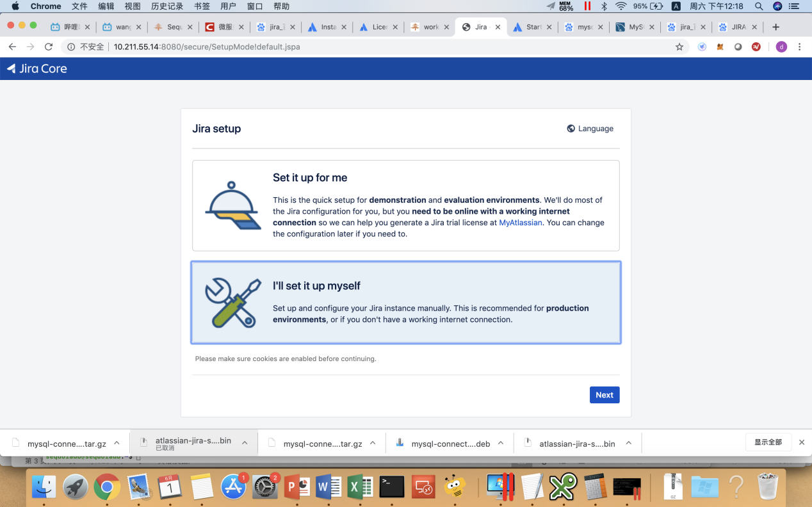Open Google Chrome in the Dock
Screen dimensions: 812x507
[x=107, y=488]
